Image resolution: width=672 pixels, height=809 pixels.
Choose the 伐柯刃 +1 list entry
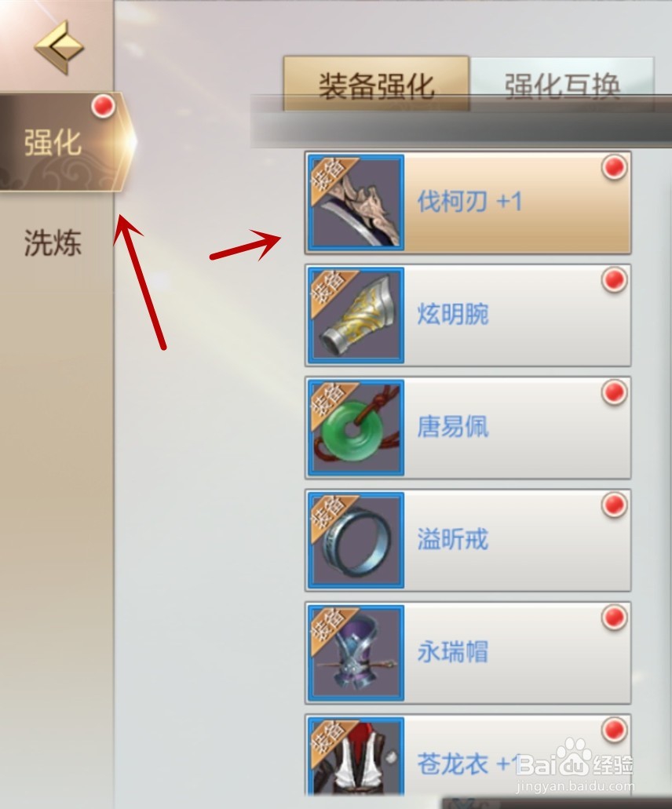pyautogui.click(x=468, y=202)
